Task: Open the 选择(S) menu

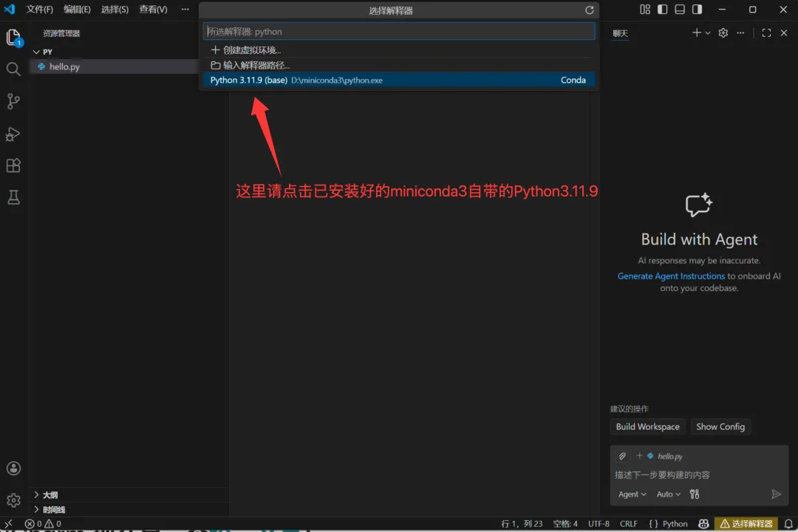Action: 115,9
